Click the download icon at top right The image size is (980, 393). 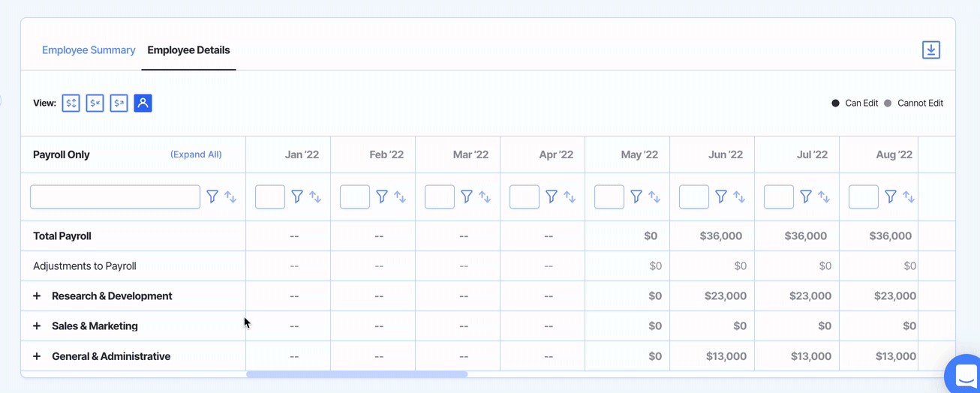pyautogui.click(x=930, y=50)
